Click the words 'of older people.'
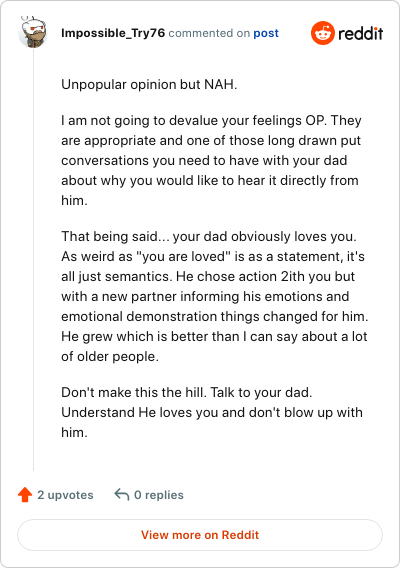 (110, 356)
